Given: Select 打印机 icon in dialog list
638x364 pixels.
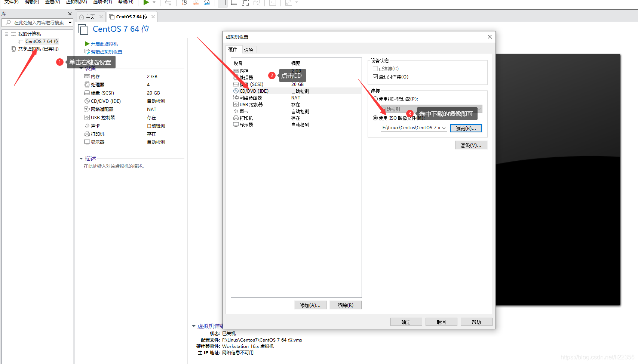Looking at the screenshot, I should [236, 118].
